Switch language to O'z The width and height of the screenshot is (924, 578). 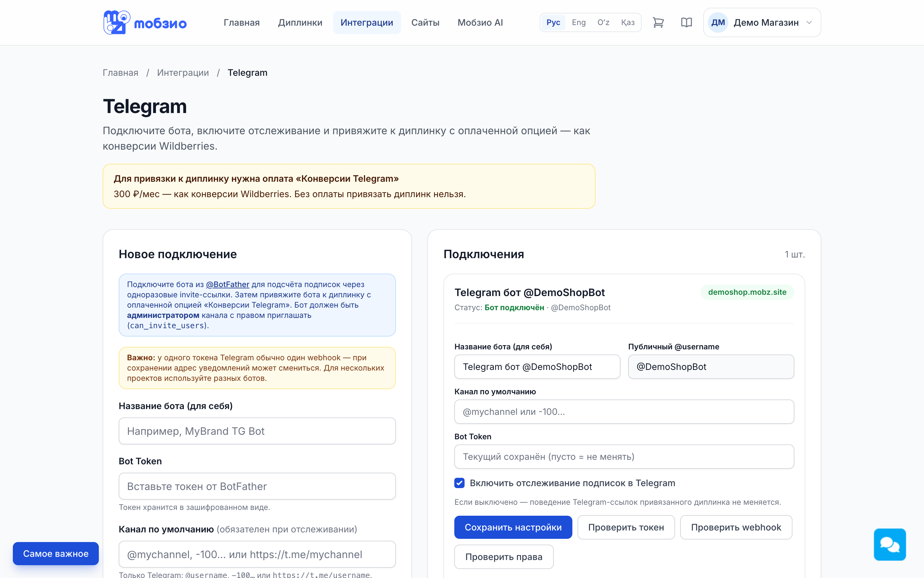pos(603,22)
